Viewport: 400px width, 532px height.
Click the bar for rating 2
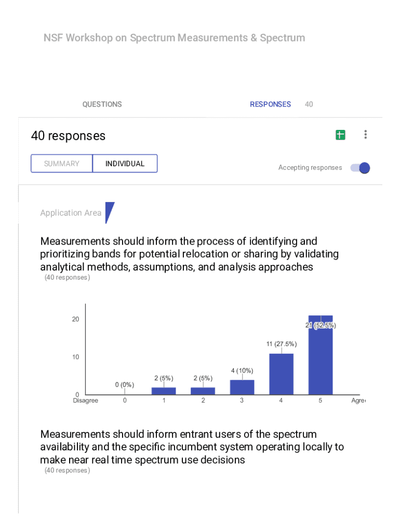[203, 391]
